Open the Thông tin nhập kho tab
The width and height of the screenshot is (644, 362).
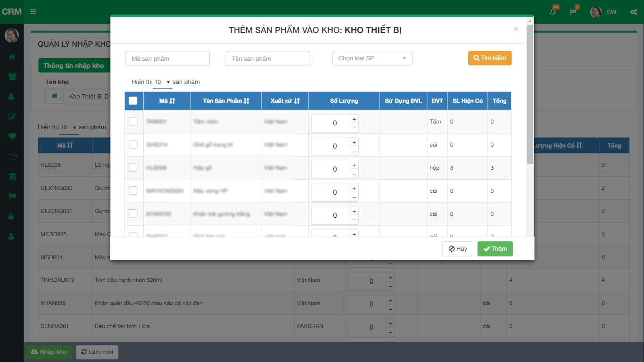[x=74, y=66]
